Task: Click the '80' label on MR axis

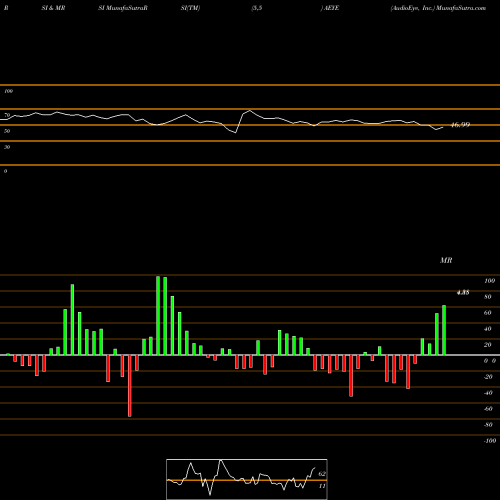Action: (488, 297)
